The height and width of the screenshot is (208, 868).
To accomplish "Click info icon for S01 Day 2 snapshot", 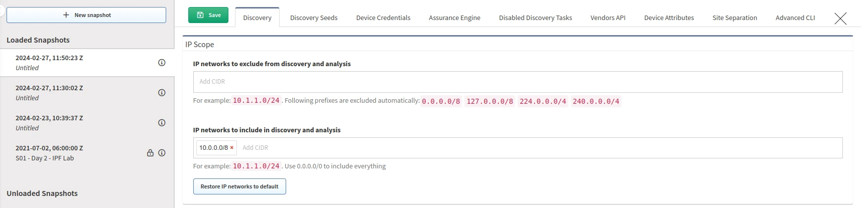I will click(162, 153).
